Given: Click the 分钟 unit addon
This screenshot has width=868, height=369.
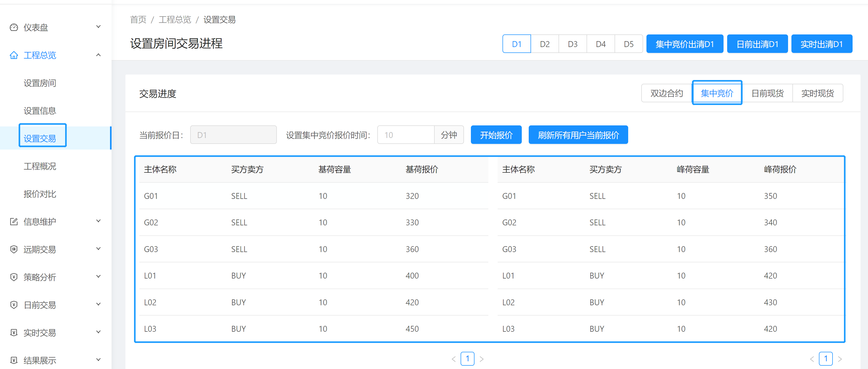Looking at the screenshot, I should [449, 135].
